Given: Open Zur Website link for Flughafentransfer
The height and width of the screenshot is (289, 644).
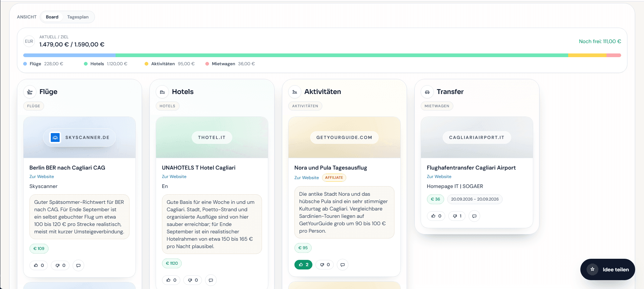Looking at the screenshot, I should pos(439,177).
